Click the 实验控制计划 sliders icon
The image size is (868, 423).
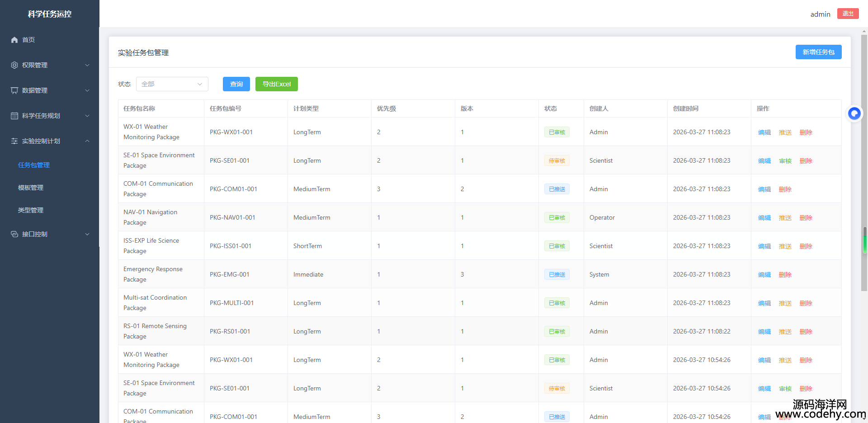tap(14, 141)
